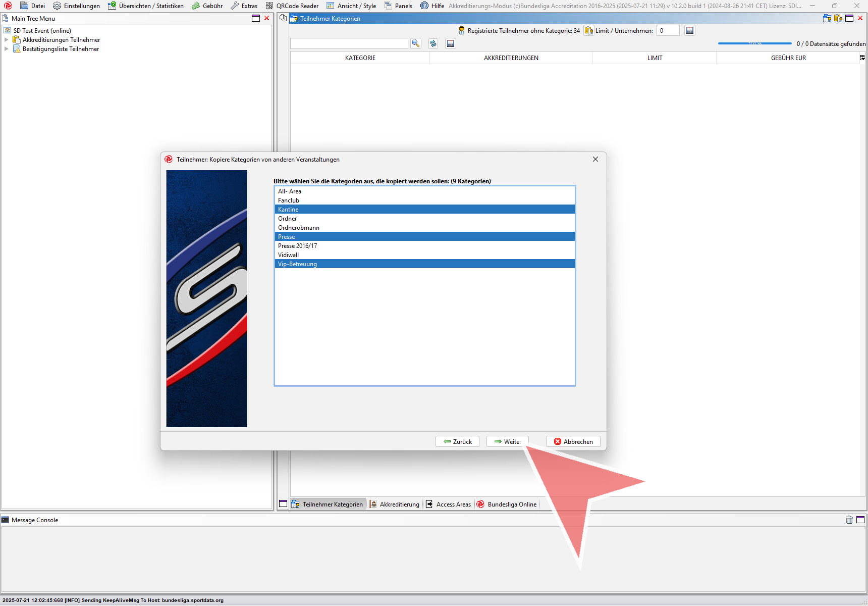
Task: Maximize the Message Console panel
Action: tap(860, 520)
